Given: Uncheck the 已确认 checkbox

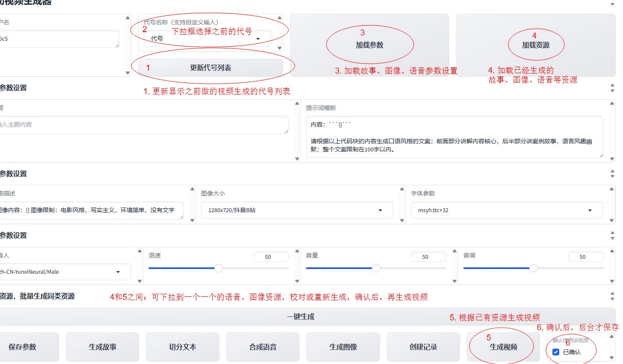Looking at the screenshot, I should [x=555, y=352].
